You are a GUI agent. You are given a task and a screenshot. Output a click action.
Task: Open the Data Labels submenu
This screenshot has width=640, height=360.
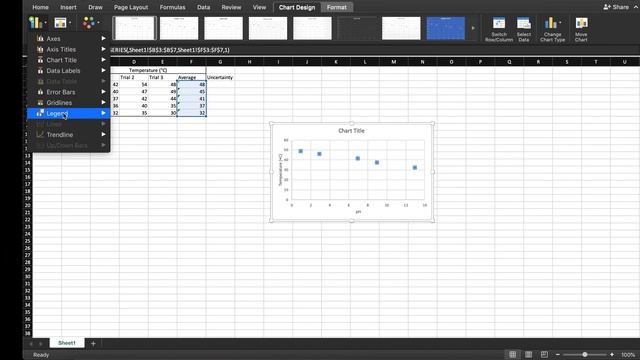coord(69,71)
